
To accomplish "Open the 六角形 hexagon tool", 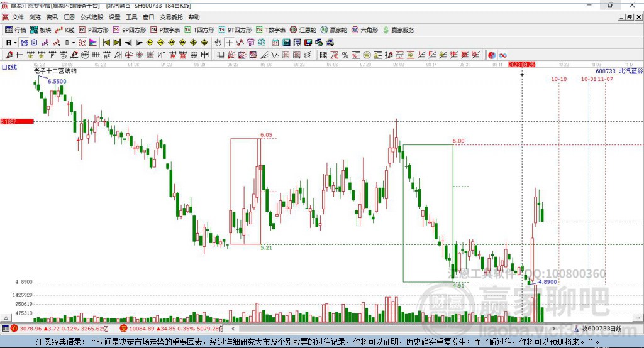I will click(x=365, y=30).
